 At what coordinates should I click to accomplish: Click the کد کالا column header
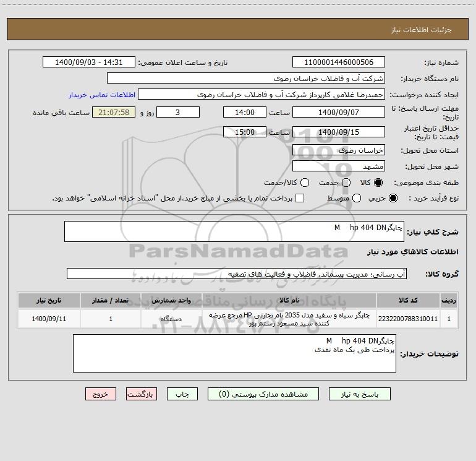(408, 300)
